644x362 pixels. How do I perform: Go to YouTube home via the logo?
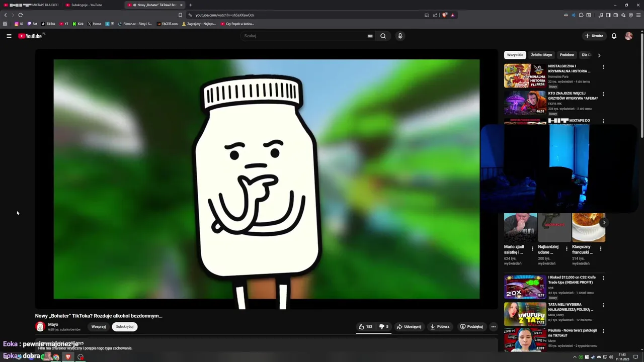pyautogui.click(x=30, y=36)
